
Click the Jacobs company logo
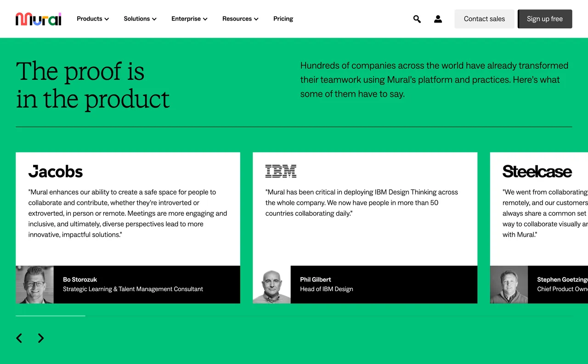click(56, 171)
